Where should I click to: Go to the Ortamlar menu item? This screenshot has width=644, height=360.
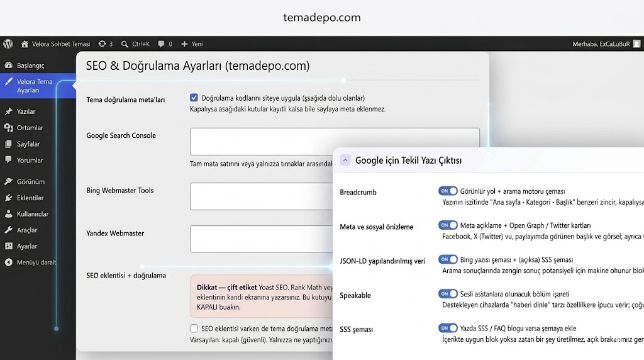pyautogui.click(x=30, y=128)
